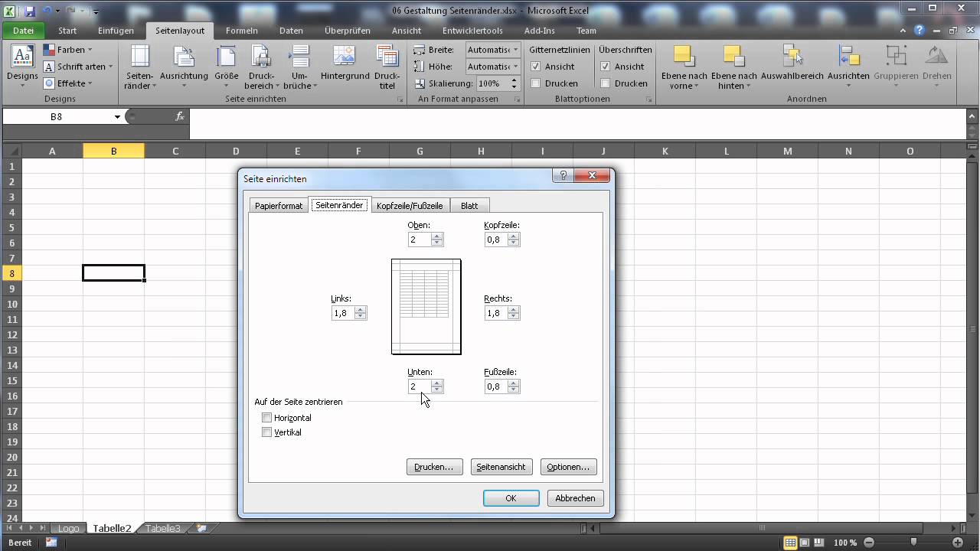Open the Blattoptionen dialog launcher
The height and width of the screenshot is (551, 980).
(x=649, y=99)
